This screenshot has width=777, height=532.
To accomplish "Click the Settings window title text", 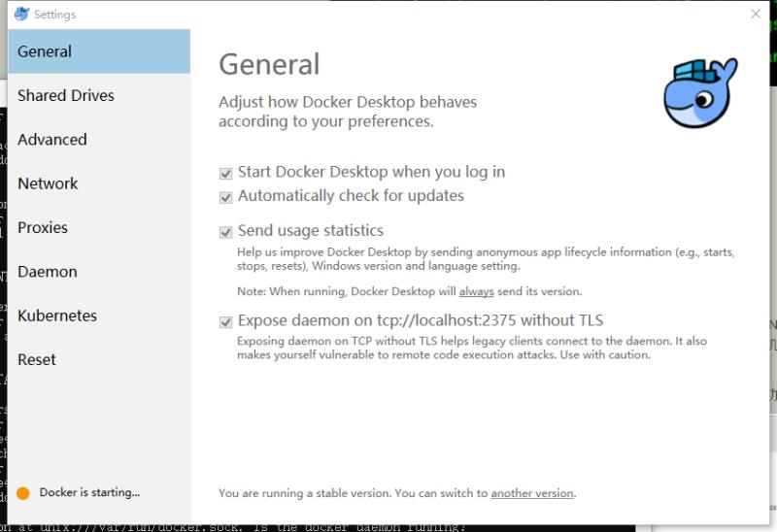I will click(55, 15).
